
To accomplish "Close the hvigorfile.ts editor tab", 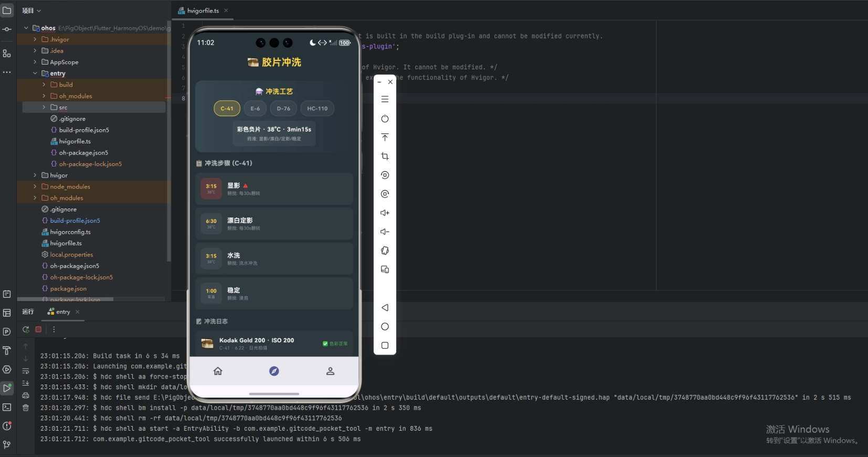I will click(226, 11).
